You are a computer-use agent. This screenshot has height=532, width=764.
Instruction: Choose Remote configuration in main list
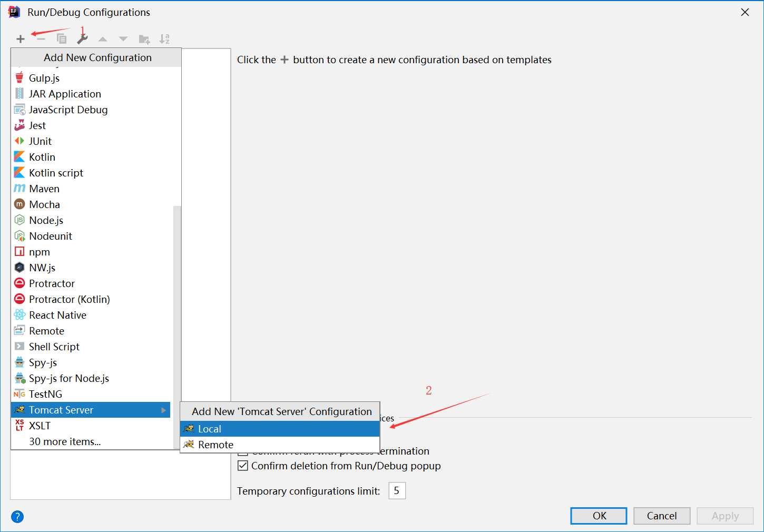(91, 331)
